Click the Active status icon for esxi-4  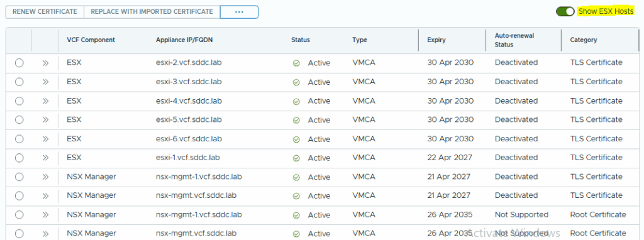(296, 101)
